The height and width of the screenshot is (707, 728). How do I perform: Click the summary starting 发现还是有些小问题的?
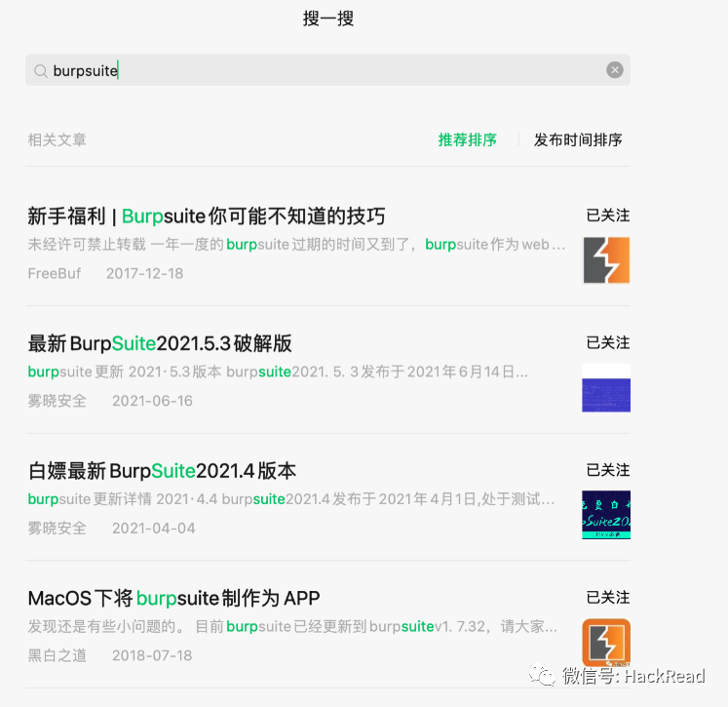(x=292, y=626)
